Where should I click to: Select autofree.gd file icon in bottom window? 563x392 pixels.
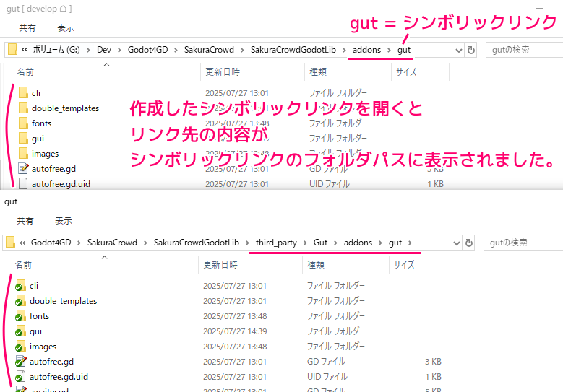click(21, 361)
